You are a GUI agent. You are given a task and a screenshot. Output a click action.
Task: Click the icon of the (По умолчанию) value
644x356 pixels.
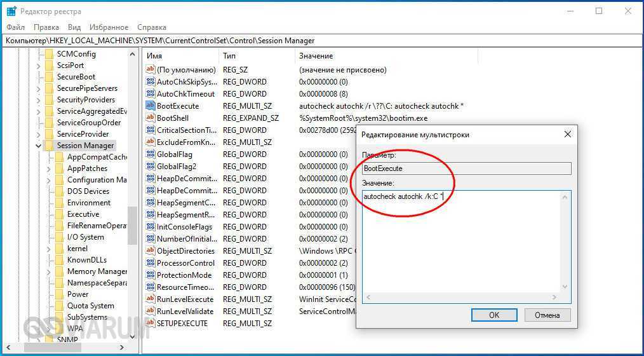(x=151, y=69)
